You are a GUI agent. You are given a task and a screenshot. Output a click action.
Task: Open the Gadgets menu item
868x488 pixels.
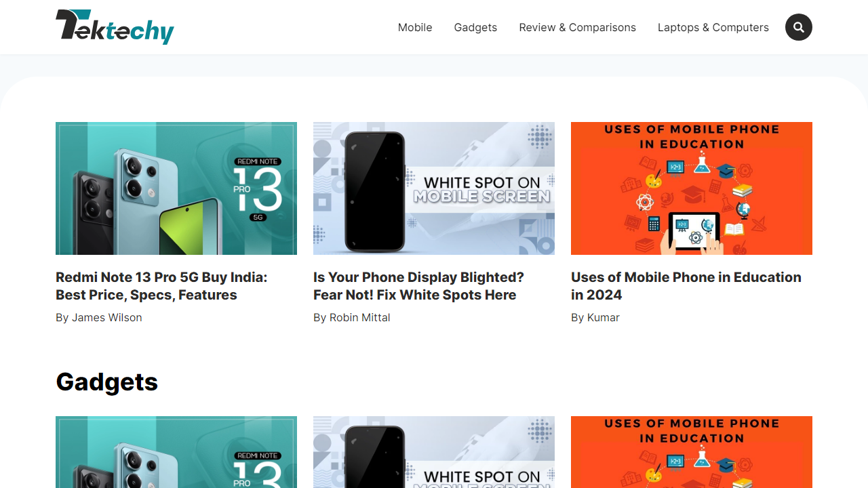475,27
